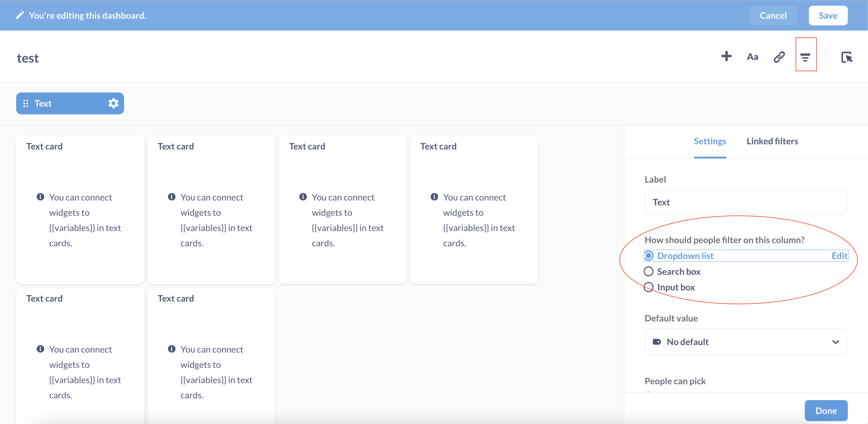The height and width of the screenshot is (424, 868).
Task: Open Text filter settings gear
Action: click(x=113, y=103)
